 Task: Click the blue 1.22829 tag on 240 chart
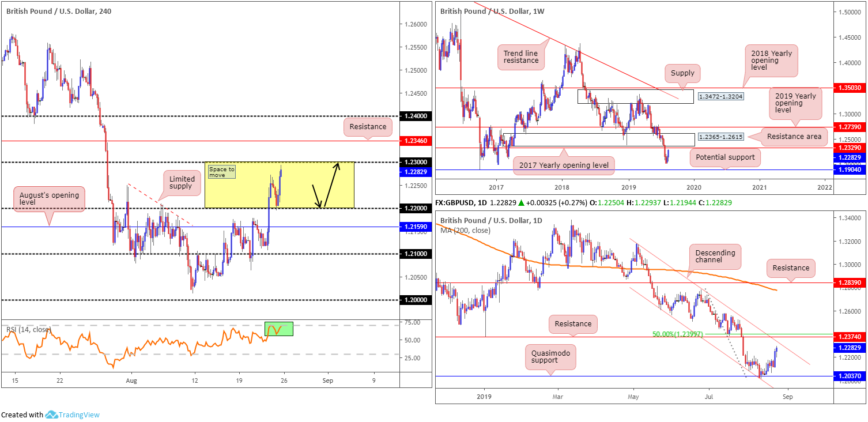pyautogui.click(x=416, y=171)
